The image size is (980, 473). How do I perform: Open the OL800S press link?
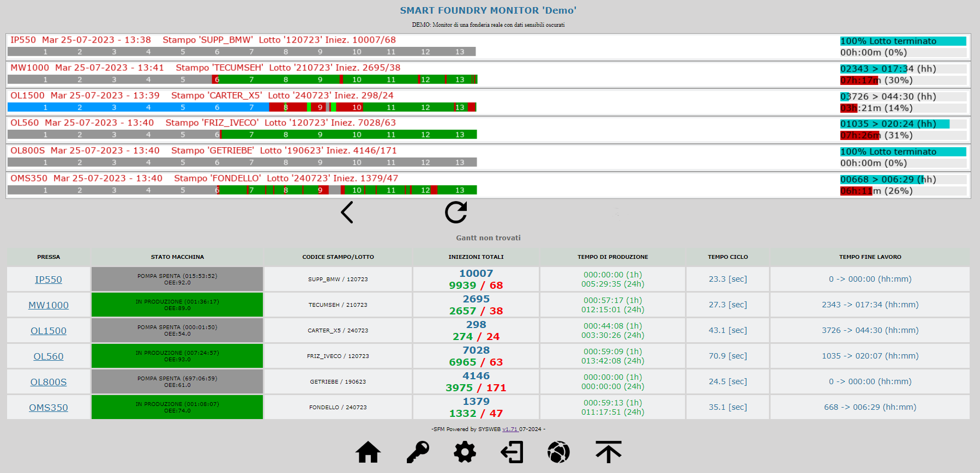49,382
